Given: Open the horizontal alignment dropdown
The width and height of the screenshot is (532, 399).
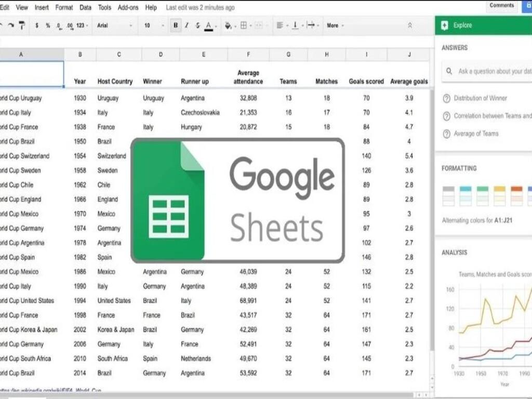Looking at the screenshot, I should click(x=281, y=25).
